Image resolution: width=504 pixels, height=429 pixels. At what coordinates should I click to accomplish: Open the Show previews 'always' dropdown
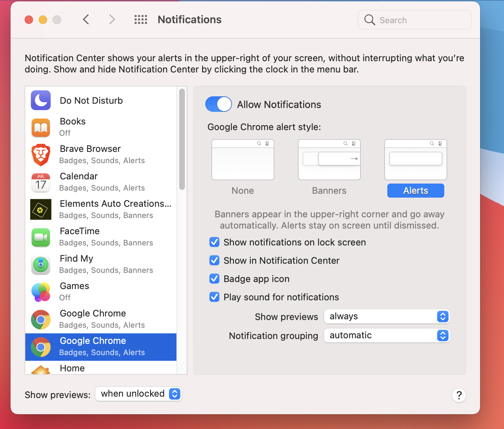point(387,316)
